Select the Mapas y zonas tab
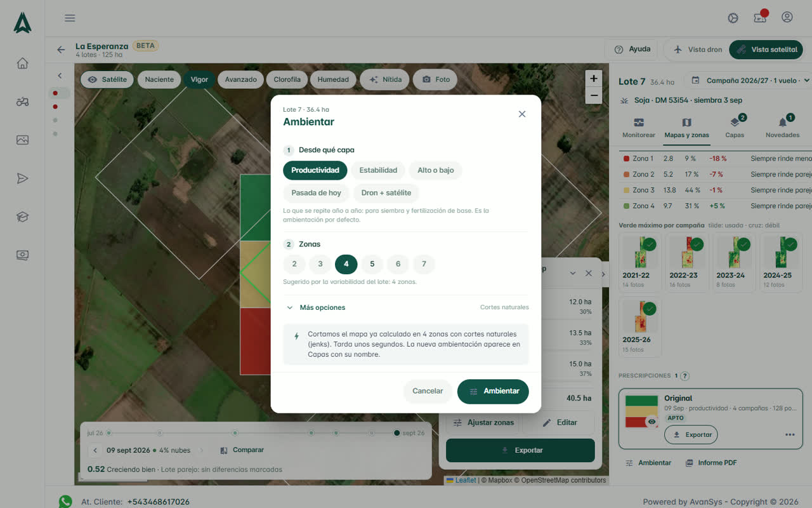The height and width of the screenshot is (508, 812). tap(686, 128)
